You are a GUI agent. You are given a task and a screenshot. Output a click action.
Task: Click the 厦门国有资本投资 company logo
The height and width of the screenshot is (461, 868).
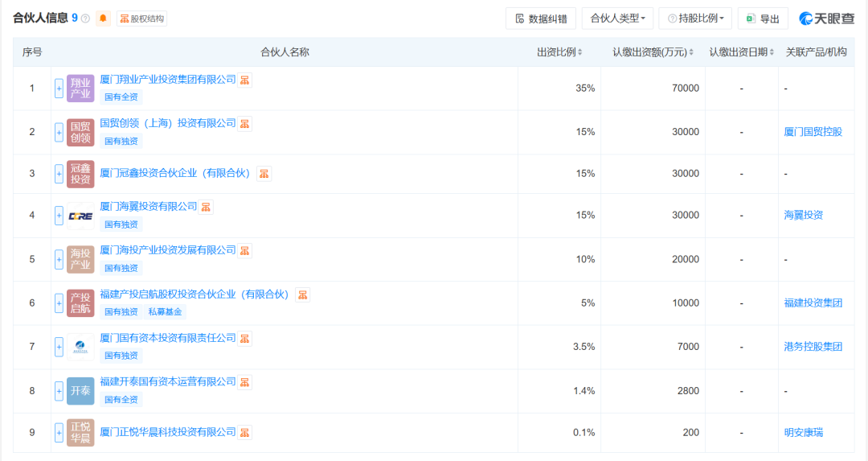[x=80, y=347]
